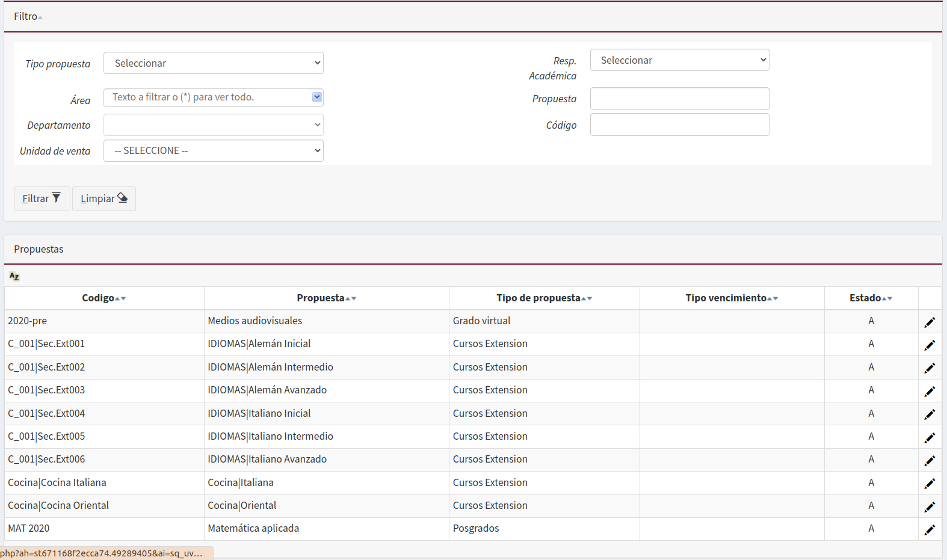Edit the 2020-pre proposal with pencil icon
This screenshot has height=560, width=947.
[930, 322]
